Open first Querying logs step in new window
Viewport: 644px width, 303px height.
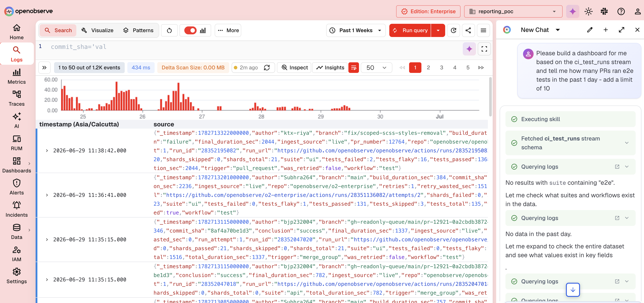617,167
